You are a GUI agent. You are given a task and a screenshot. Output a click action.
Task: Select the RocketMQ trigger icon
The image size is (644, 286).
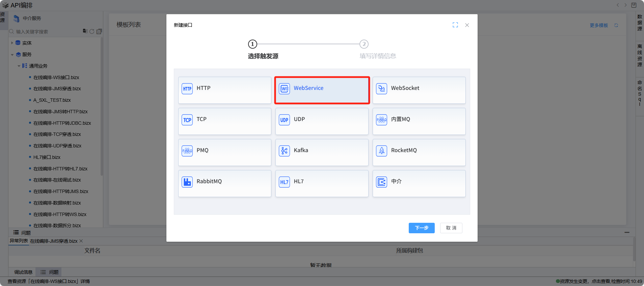click(x=381, y=151)
